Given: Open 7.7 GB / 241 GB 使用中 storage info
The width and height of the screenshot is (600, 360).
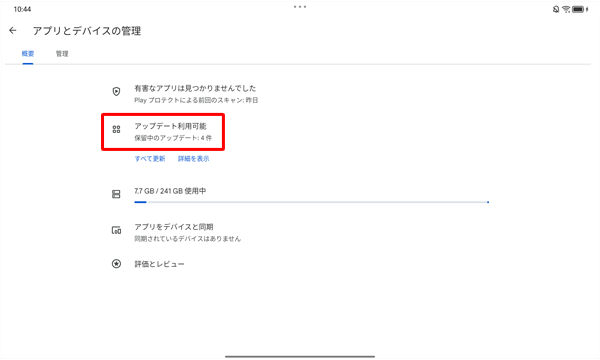Looking at the screenshot, I should pos(170,191).
